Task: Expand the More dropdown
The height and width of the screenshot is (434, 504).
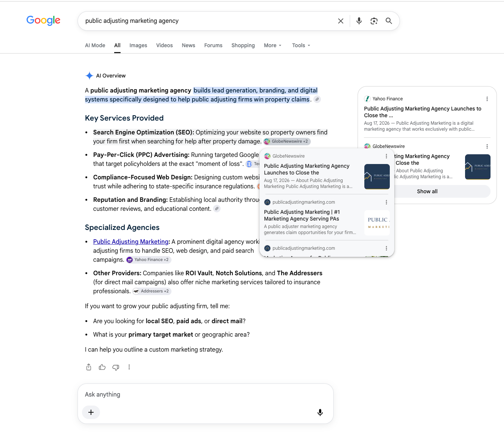Action: (273, 45)
